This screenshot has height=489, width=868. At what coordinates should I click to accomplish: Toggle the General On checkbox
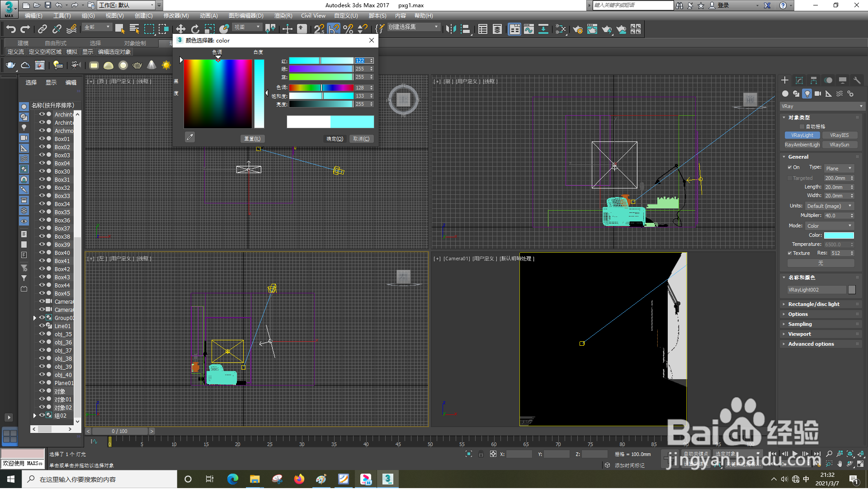coord(790,167)
